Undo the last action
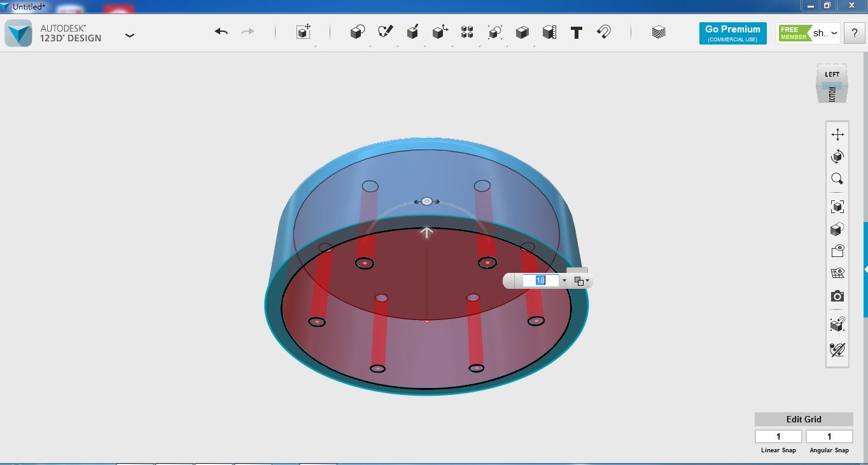868x465 pixels. (221, 32)
